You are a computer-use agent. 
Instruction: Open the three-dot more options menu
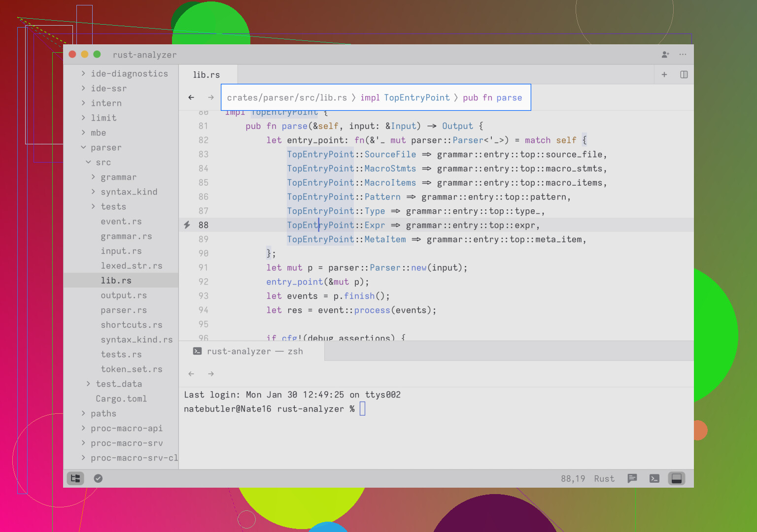(683, 55)
